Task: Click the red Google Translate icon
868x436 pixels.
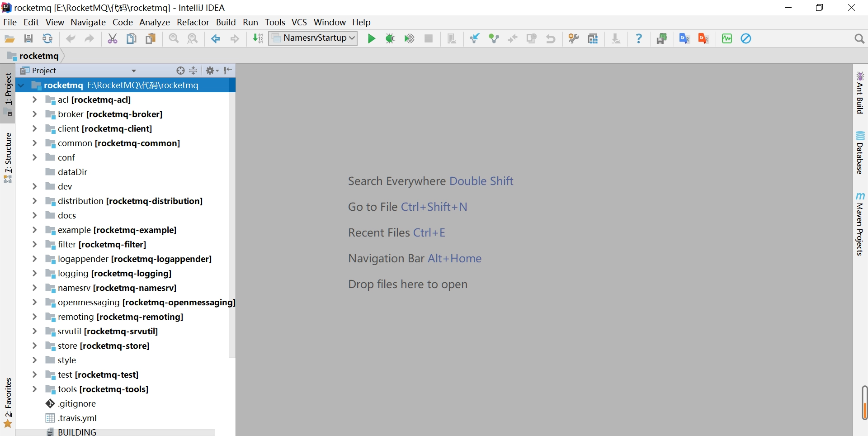Action: tap(703, 39)
